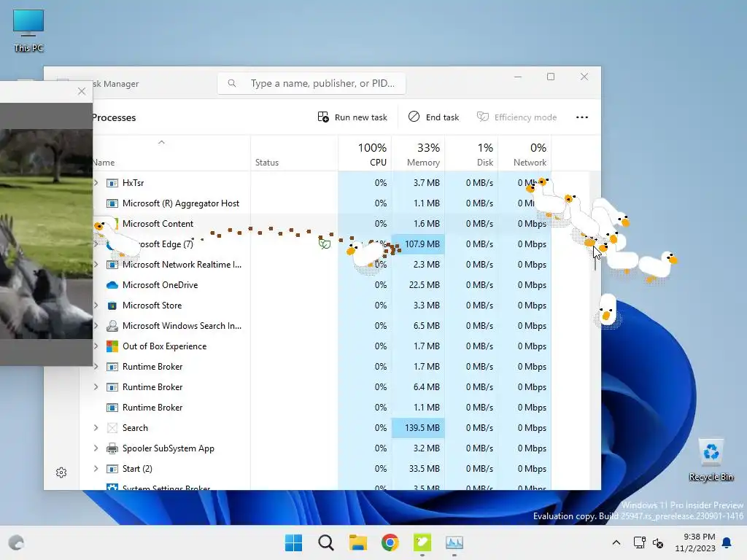The image size is (747, 560).
Task: Click the 33.5 MB Start memory value
Action: coord(424,469)
